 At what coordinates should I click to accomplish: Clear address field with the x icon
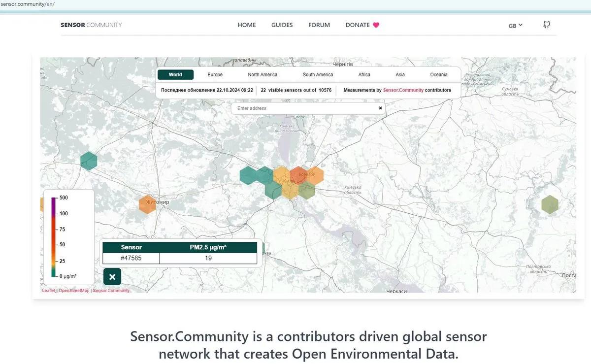click(x=380, y=108)
